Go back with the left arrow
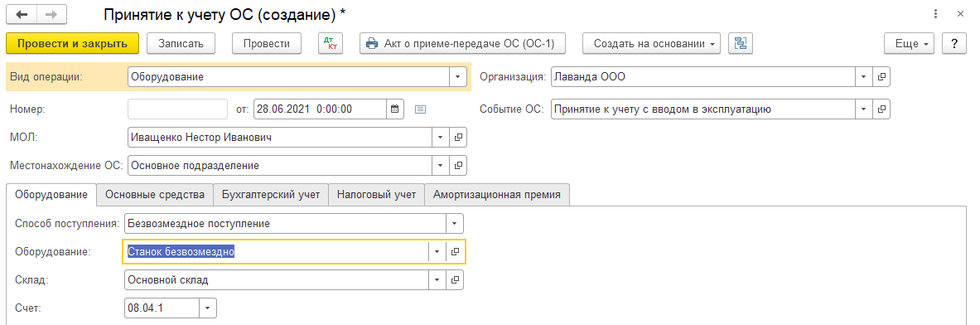This screenshot has height=325, width=980. [22, 13]
